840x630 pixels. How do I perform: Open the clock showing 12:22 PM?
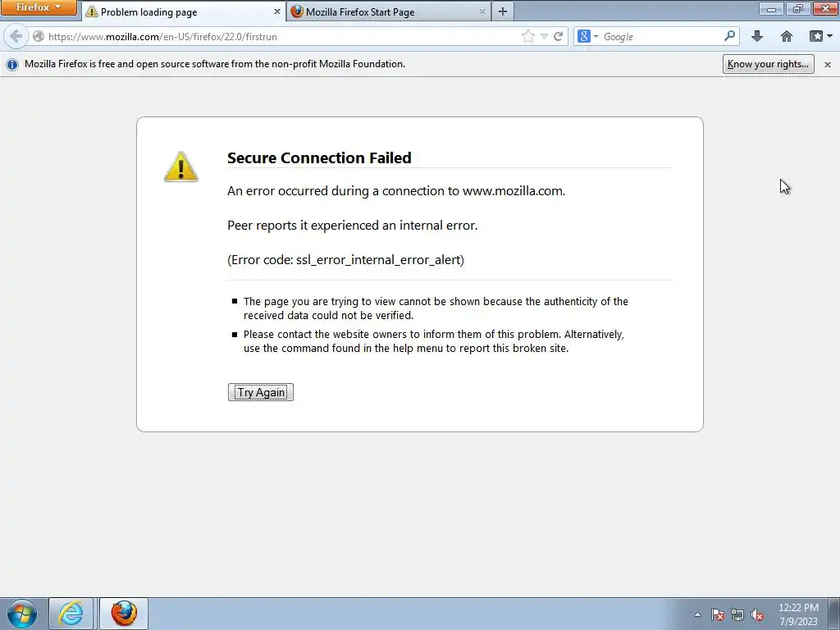pos(798,614)
